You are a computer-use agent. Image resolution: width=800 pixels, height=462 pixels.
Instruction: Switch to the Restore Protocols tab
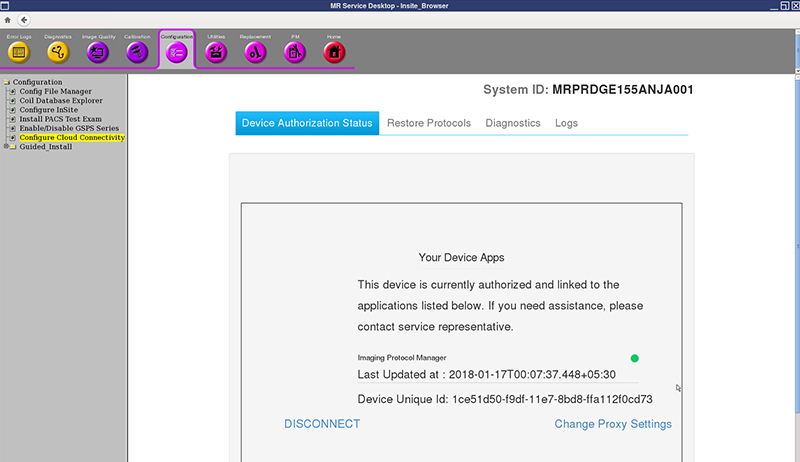click(x=428, y=123)
